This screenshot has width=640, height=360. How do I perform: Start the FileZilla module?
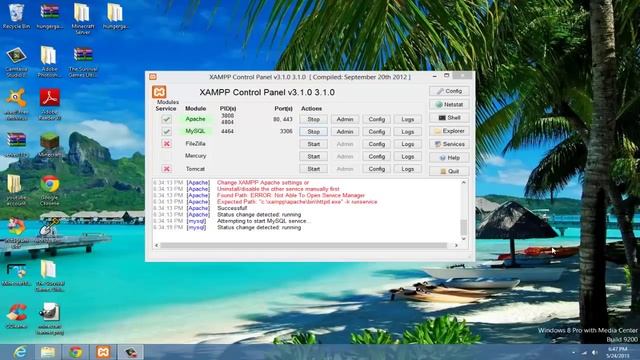(313, 144)
